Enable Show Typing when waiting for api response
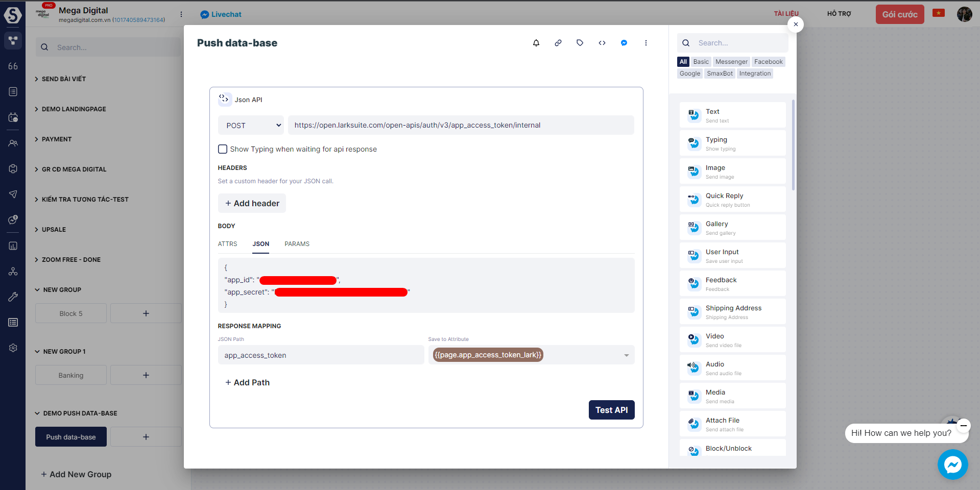Viewport: 980px width, 490px height. click(223, 149)
